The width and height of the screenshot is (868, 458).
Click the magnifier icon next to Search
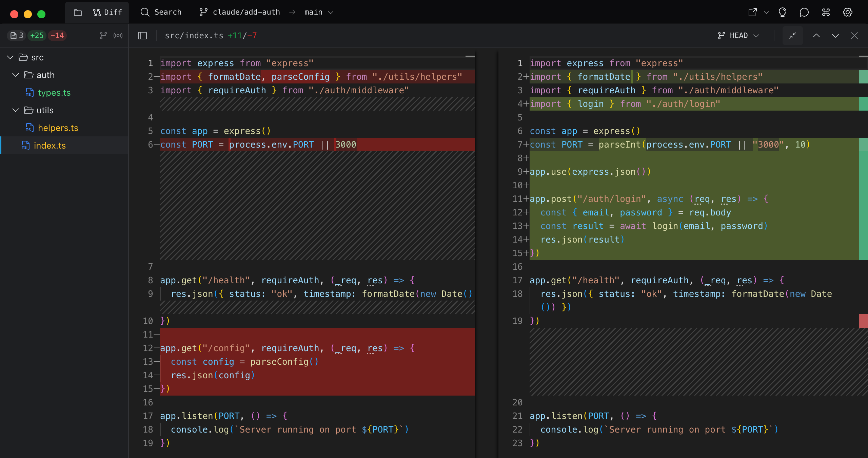coord(145,12)
